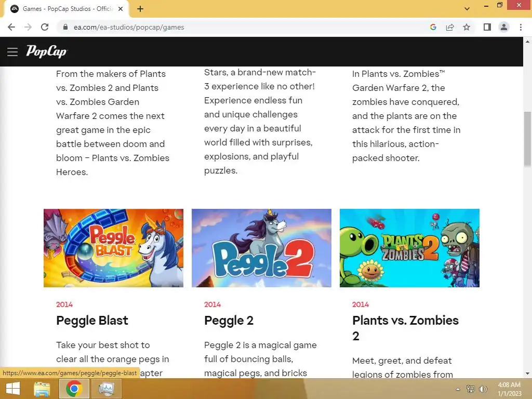Select the Games - PopCap Studios tab
The height and width of the screenshot is (399, 532).
pos(66,9)
